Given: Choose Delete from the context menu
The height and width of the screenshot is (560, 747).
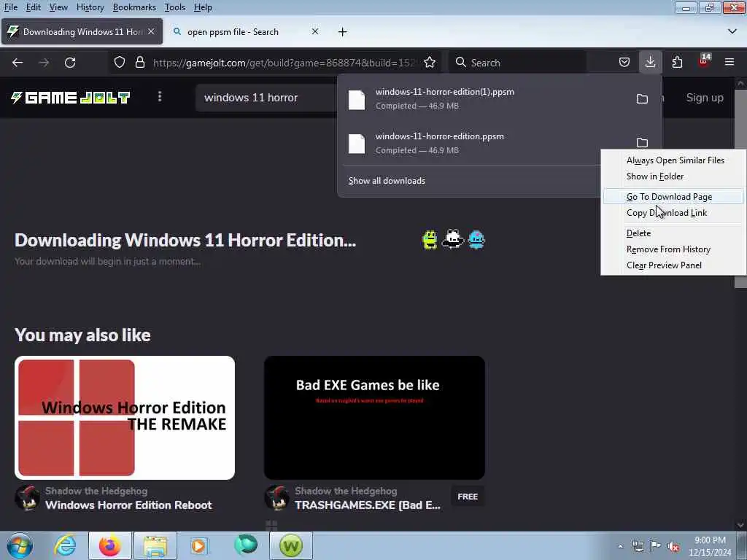Looking at the screenshot, I should click(x=673, y=233).
